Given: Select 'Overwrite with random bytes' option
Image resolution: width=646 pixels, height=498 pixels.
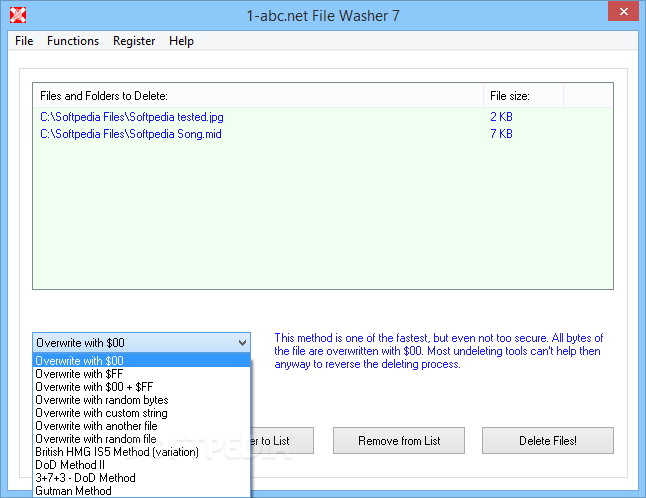Looking at the screenshot, I should coord(141,400).
